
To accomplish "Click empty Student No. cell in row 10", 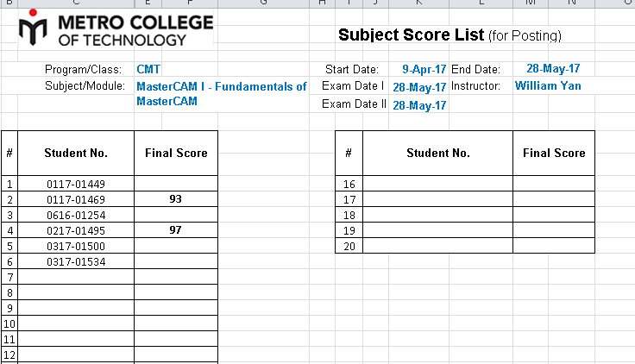I will click(76, 323).
